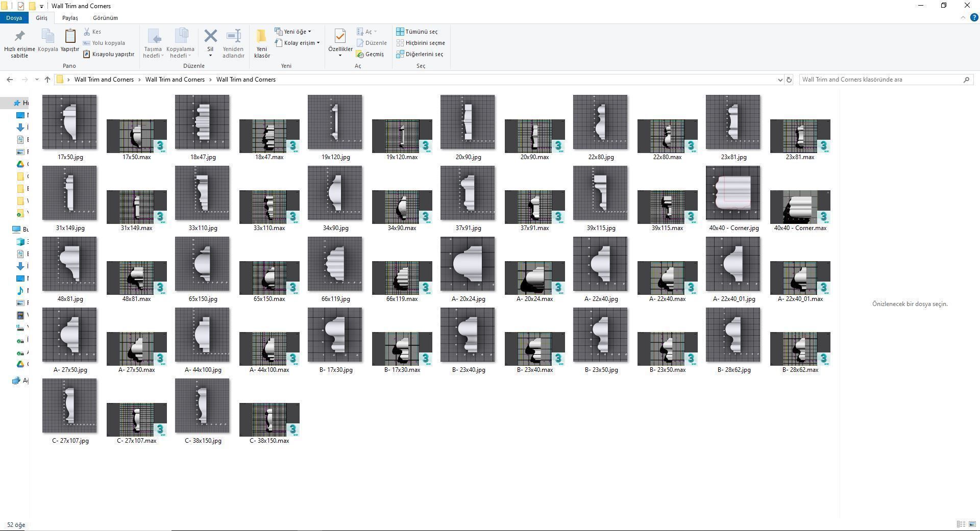Viewport: 980px width, 531px height.
Task: Click the Kes scissors icon
Action: coord(87,32)
